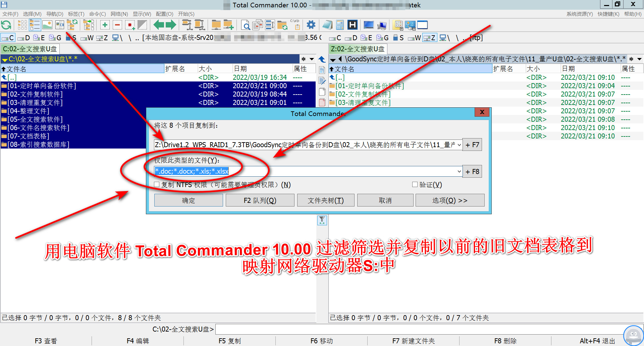644x346 pixels.
Task: Launch the Notepad icon in toolbar
Action: (328, 25)
